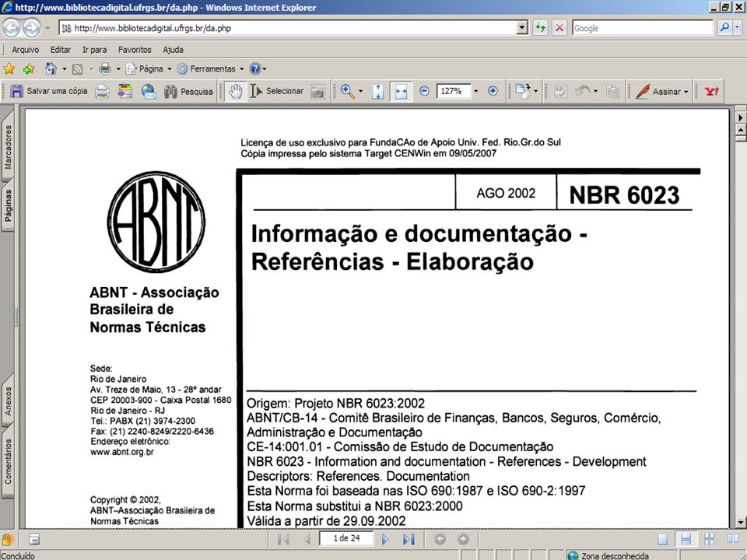Open the Editar menu

point(61,50)
